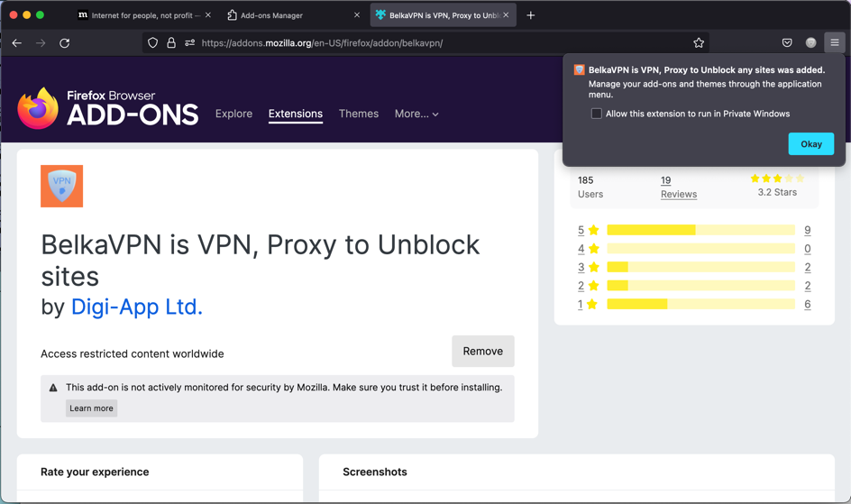
Task: Click the 0 count for four-star reviews
Action: [808, 249]
